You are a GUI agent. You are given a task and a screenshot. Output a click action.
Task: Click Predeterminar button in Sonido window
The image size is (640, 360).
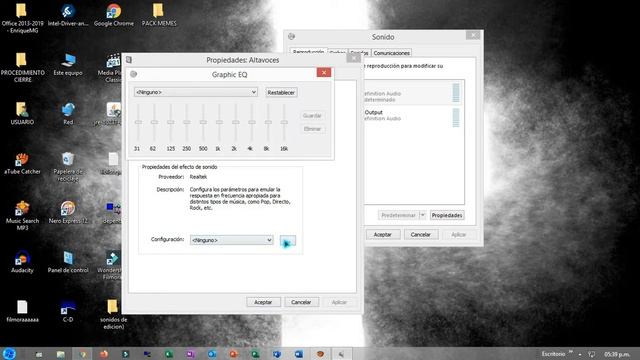[398, 215]
